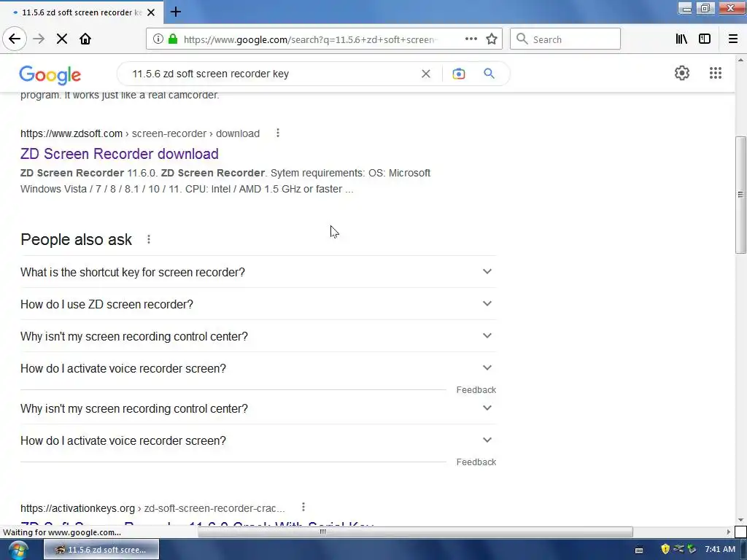Screen dimensions: 747x560
Task: Expand second screen recording control center question
Action: coord(258,408)
